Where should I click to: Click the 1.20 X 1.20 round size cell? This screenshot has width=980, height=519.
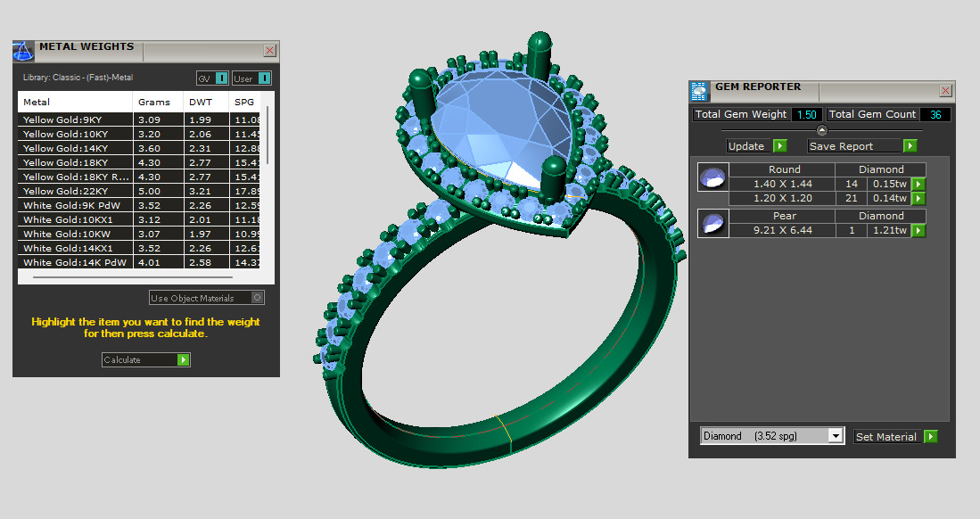point(783,198)
